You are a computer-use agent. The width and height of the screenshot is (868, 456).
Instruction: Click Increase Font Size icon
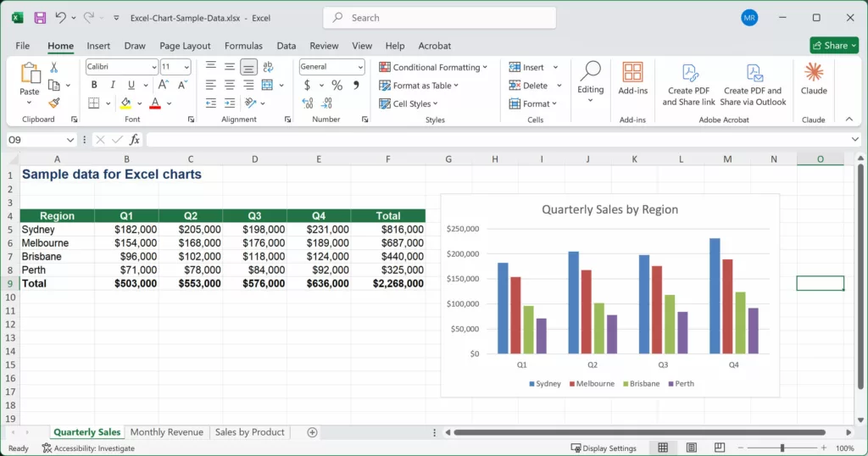(164, 85)
